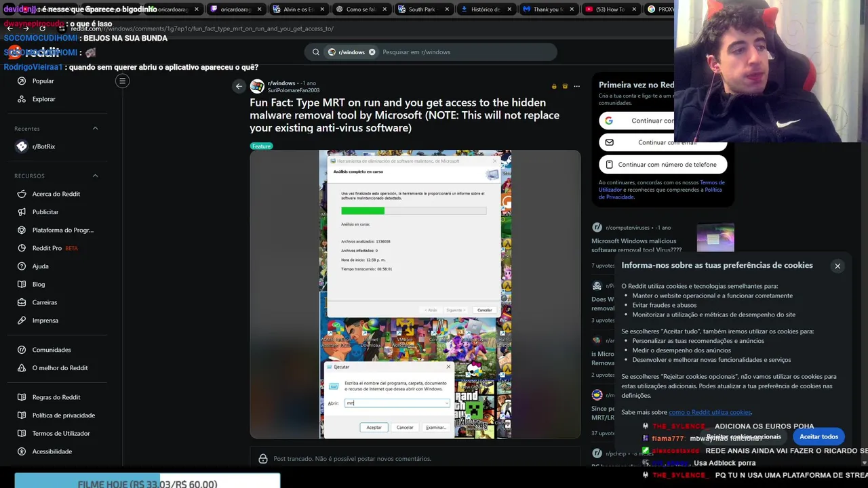Click the Carreiras wrench icon
The width and height of the screenshot is (868, 488).
[x=22, y=302]
